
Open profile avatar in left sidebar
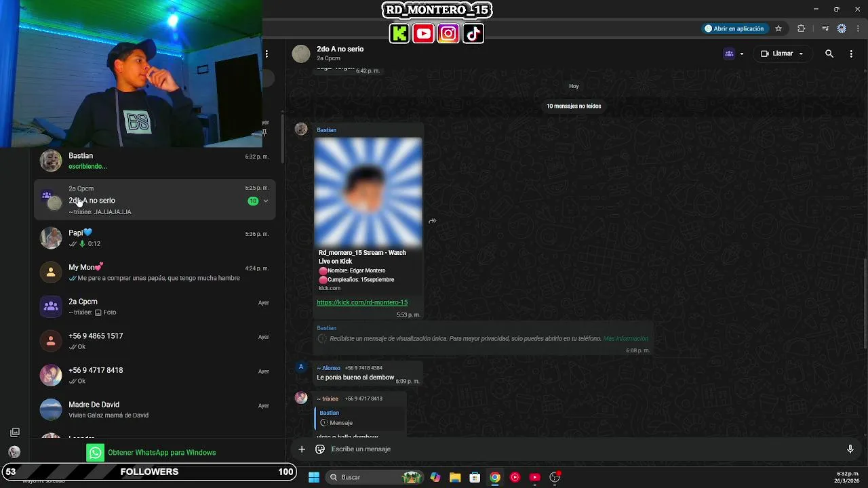[14, 452]
